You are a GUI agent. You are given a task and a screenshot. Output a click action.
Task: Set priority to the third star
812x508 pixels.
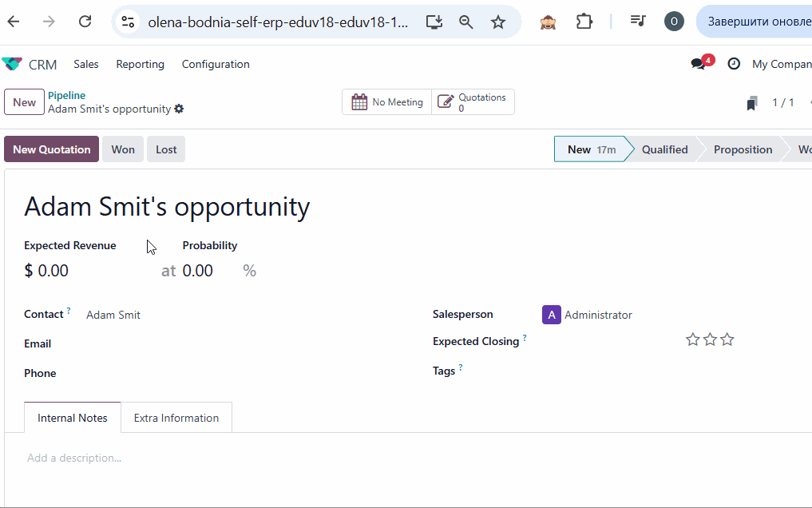tap(727, 339)
